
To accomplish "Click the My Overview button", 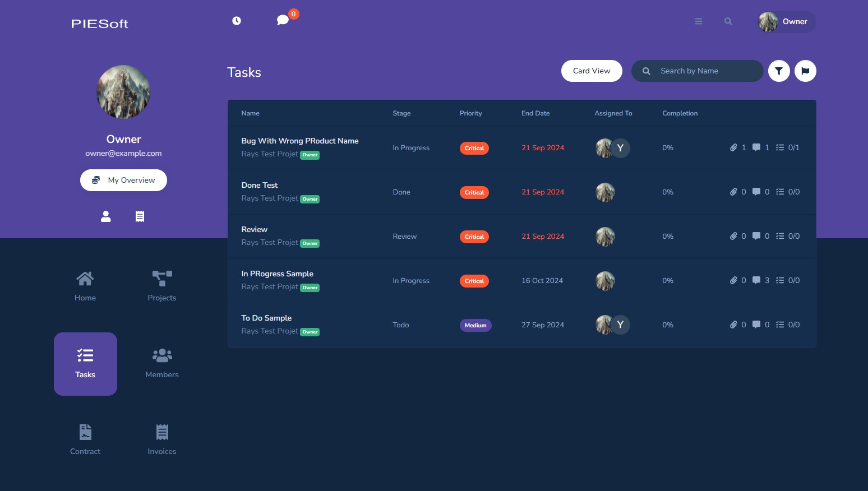I will (x=123, y=180).
